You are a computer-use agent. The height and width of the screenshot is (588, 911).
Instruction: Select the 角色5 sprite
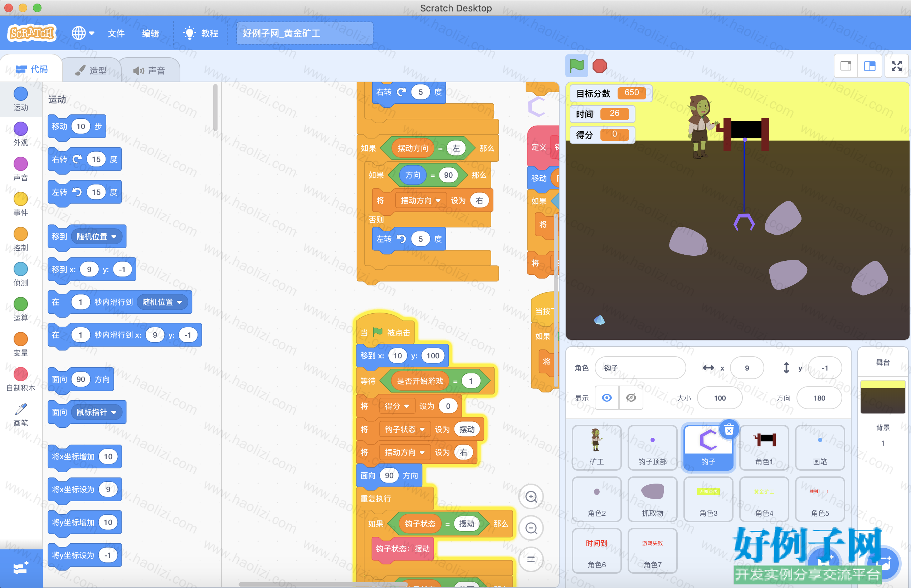(820, 499)
